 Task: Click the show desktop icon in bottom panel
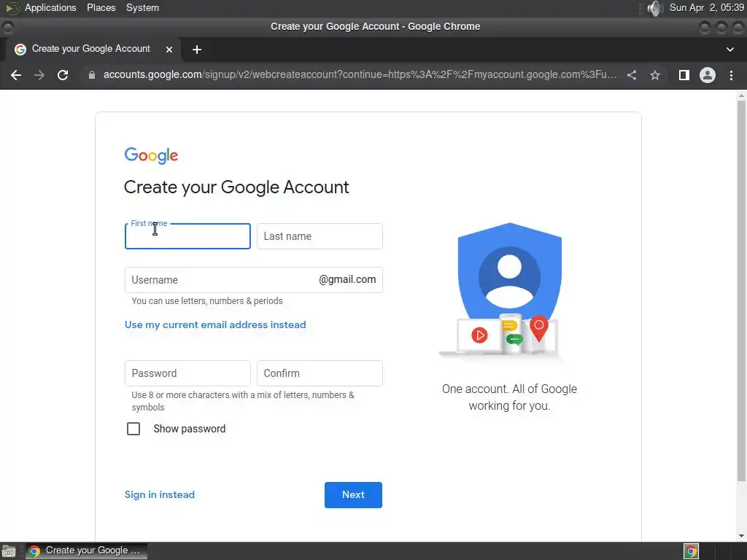9,551
